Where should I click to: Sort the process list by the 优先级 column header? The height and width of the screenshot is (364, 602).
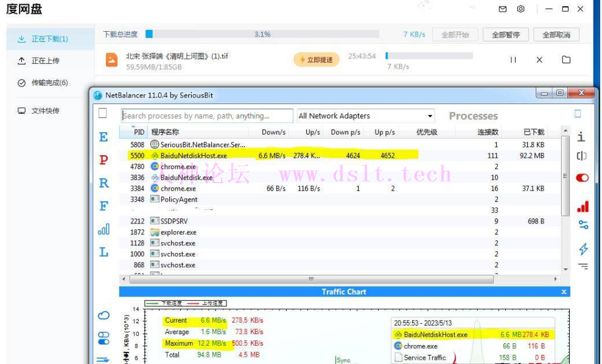click(427, 132)
